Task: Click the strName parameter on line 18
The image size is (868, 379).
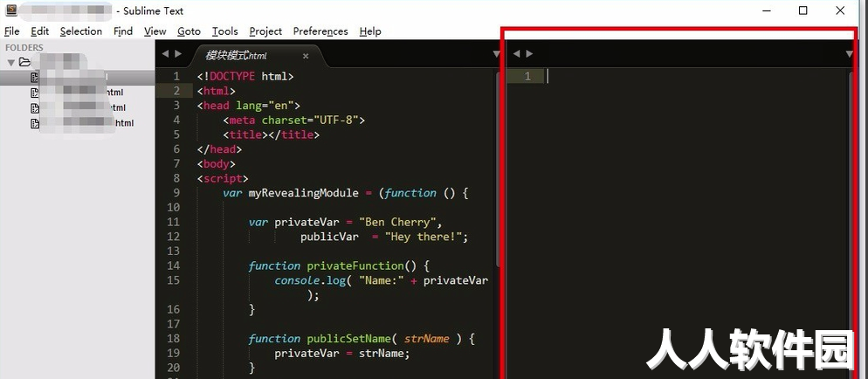Action: [427, 339]
